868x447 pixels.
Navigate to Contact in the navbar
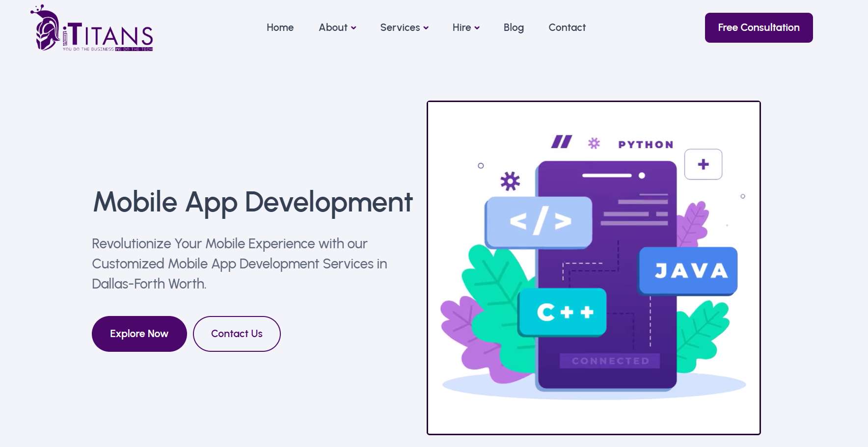click(567, 27)
